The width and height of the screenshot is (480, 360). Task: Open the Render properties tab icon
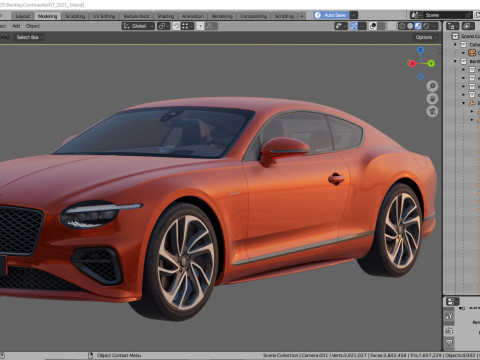pos(449,331)
